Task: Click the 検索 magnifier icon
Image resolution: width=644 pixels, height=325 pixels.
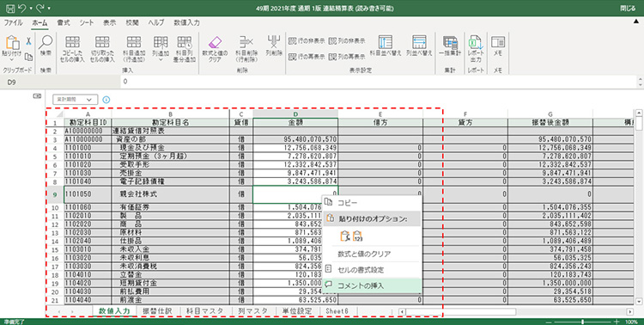Action: [x=46, y=41]
